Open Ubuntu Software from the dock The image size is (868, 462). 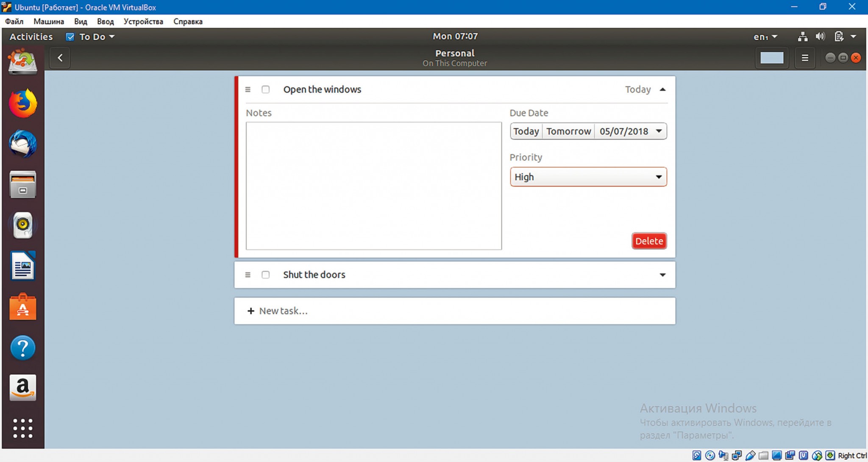(23, 306)
